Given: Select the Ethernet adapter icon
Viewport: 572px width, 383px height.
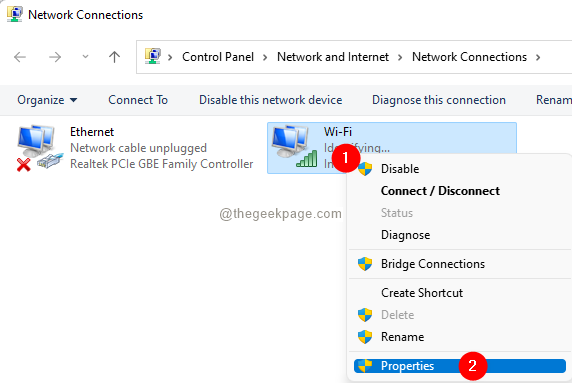Looking at the screenshot, I should click(39, 148).
